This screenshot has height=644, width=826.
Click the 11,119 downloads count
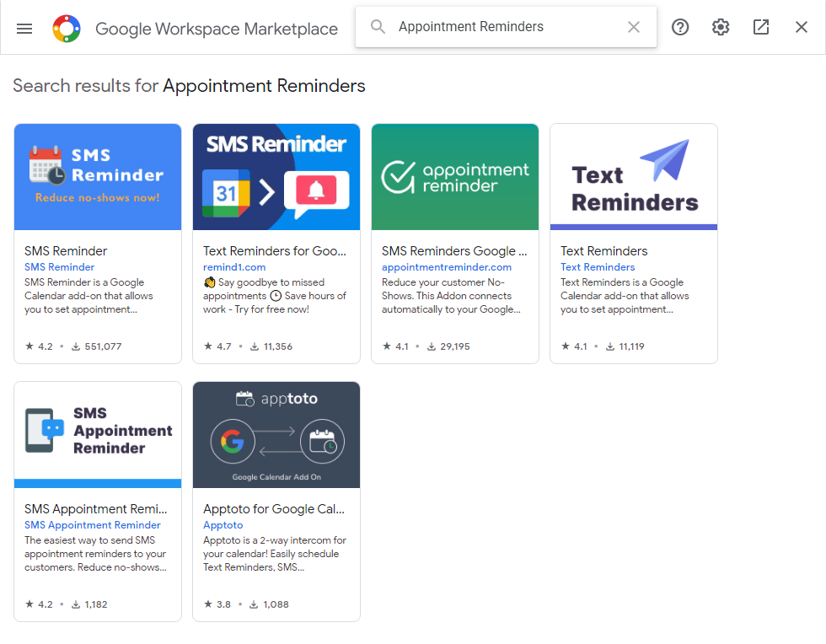[x=625, y=346]
